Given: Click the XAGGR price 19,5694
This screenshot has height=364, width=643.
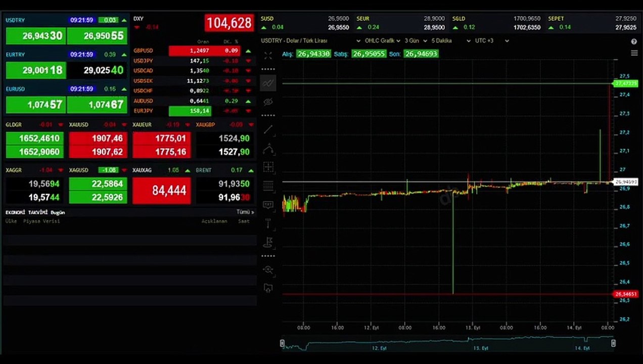Looking at the screenshot, I should [x=36, y=184].
